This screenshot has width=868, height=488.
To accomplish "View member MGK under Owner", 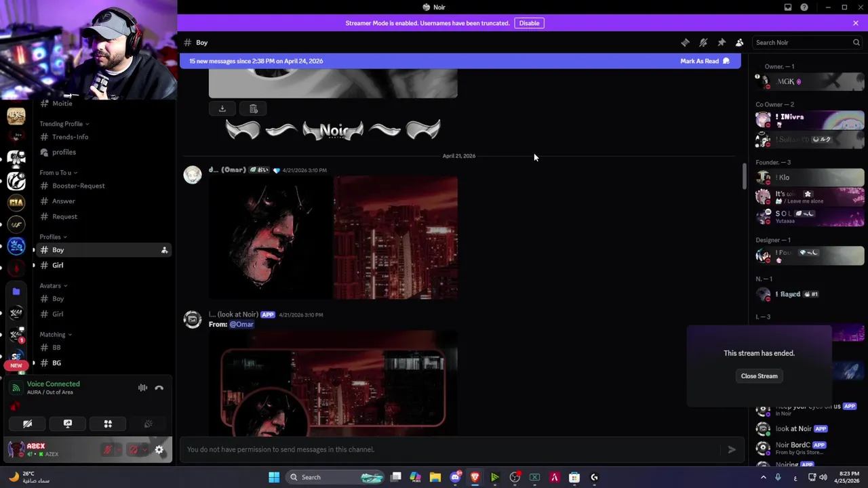I will click(810, 81).
